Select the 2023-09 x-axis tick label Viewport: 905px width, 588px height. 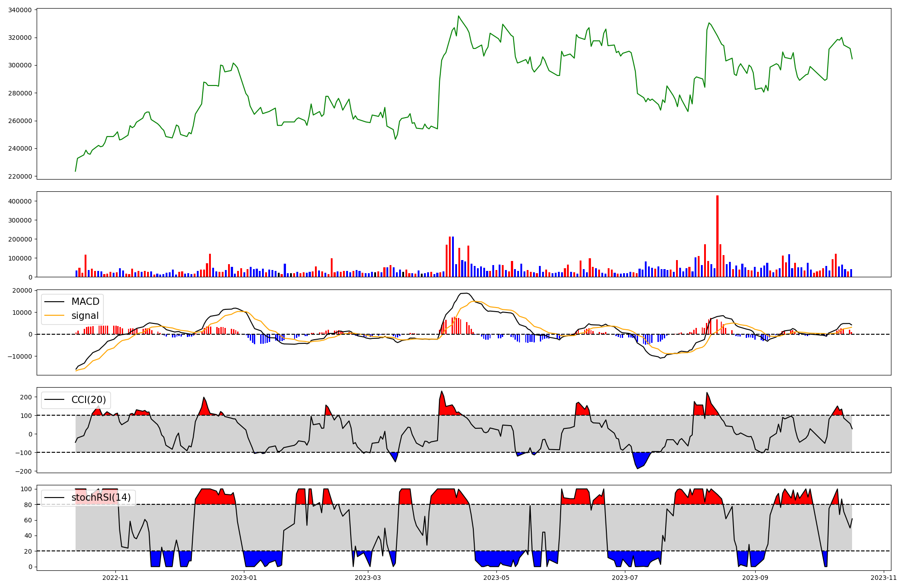coord(755,578)
